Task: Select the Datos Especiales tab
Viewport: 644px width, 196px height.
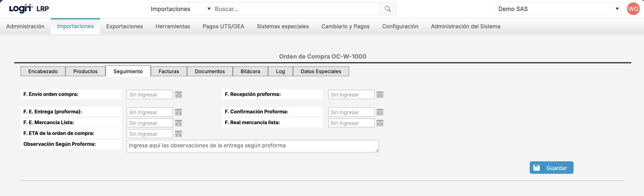Action: (321, 71)
